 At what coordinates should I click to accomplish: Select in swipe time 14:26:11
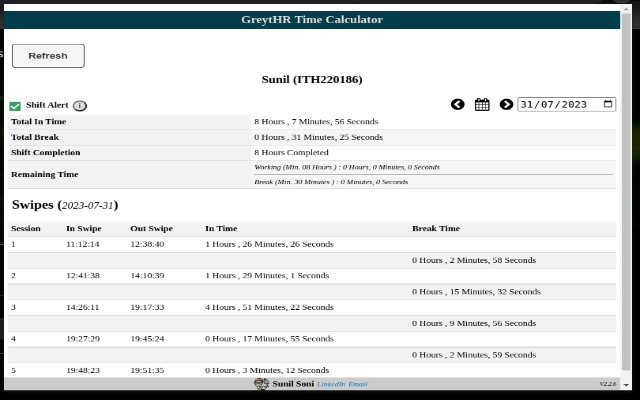click(82, 307)
